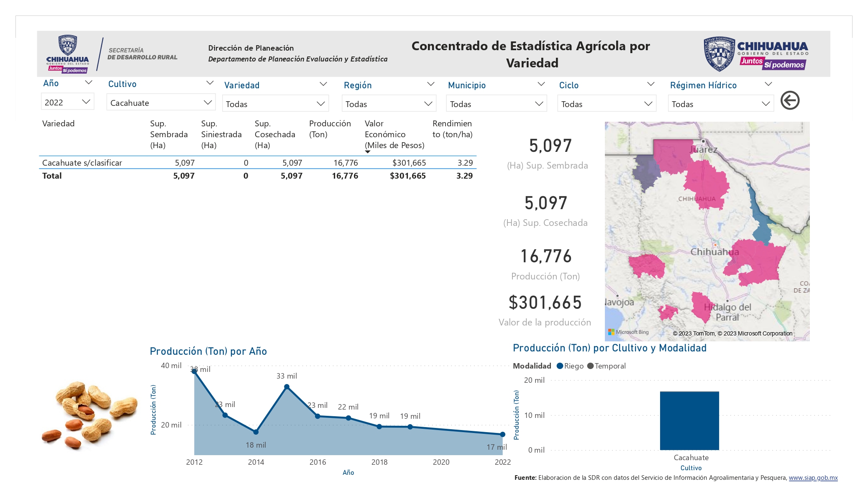Sort table by Variedad column header
The height and width of the screenshot is (502, 868).
(x=59, y=123)
